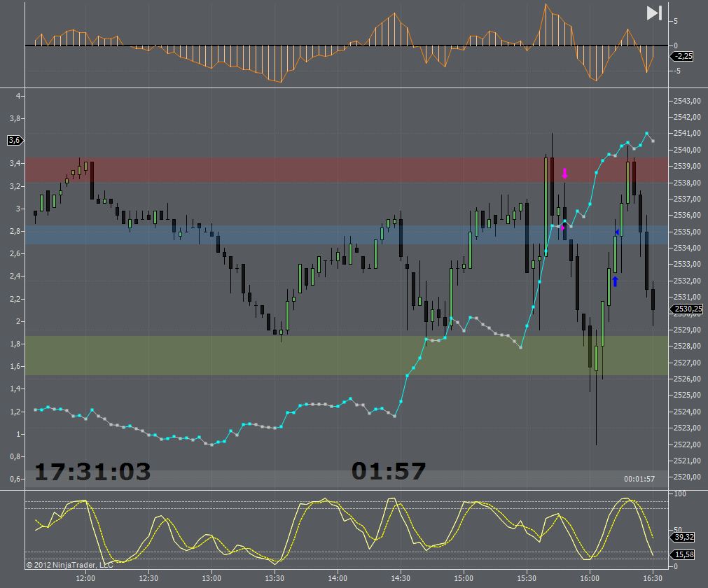Click the 2535,00 price axis label

click(687, 232)
